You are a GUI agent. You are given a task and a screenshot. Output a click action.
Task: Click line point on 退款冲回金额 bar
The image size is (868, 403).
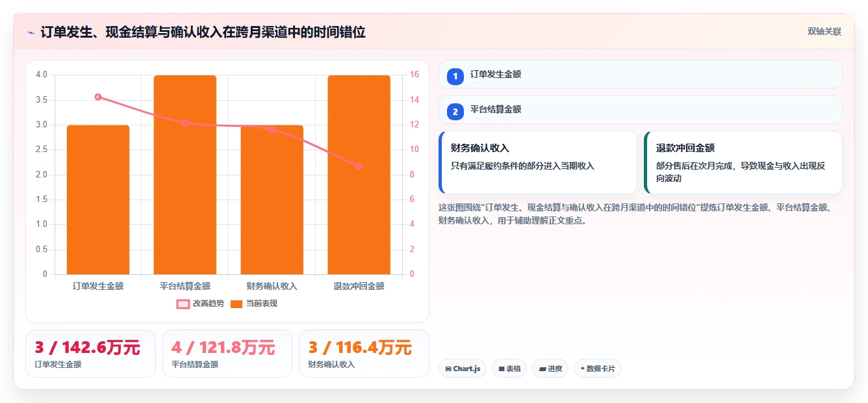pos(359,166)
